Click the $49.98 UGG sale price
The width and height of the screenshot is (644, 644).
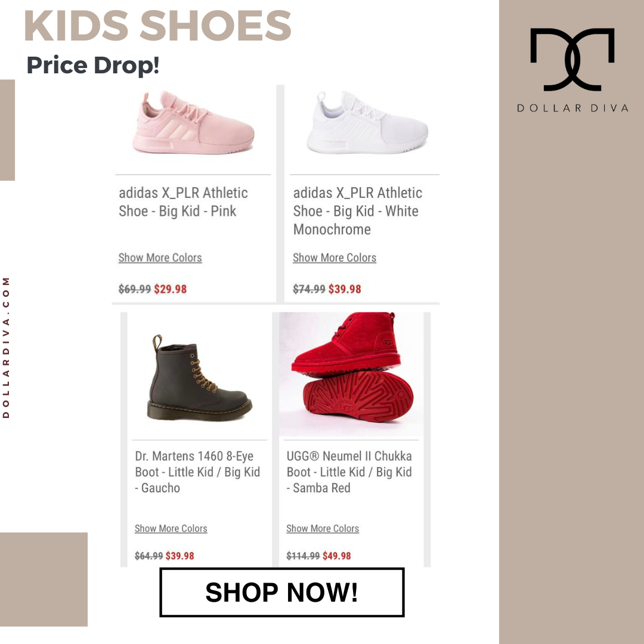tap(337, 556)
